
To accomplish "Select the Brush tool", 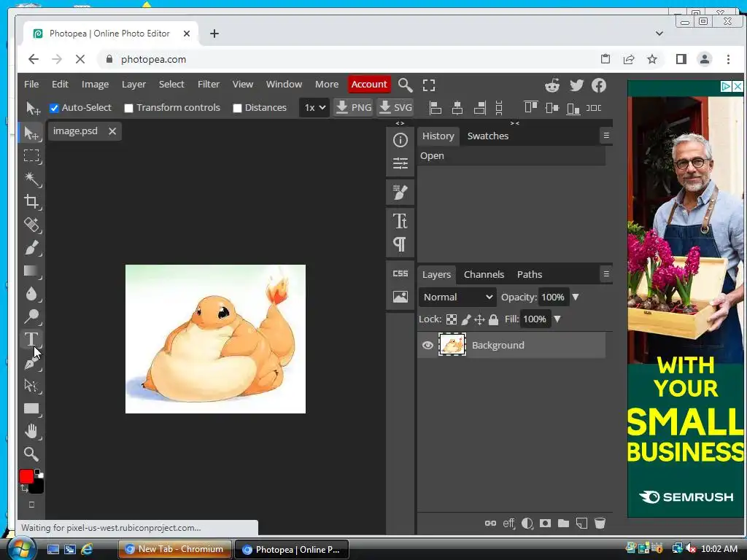I will [31, 248].
